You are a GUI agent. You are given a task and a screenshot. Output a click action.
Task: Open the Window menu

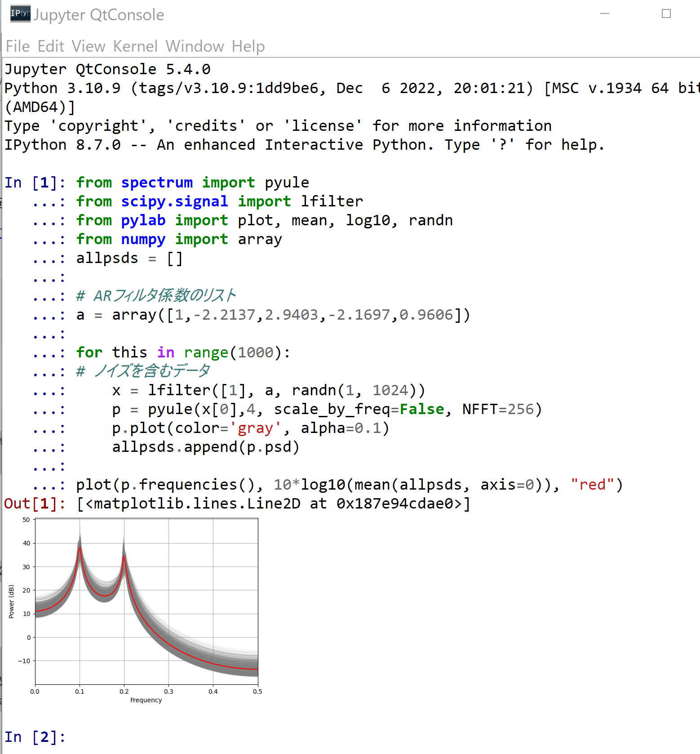[195, 46]
